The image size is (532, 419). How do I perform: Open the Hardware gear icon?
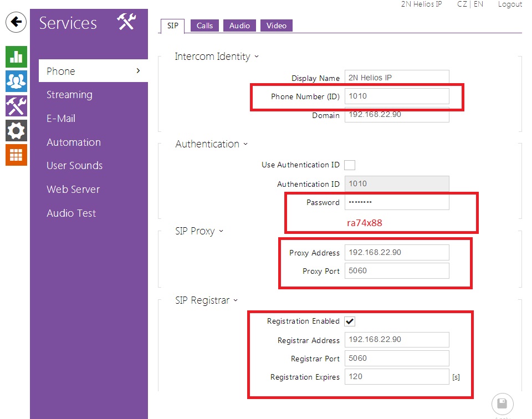[x=16, y=131]
